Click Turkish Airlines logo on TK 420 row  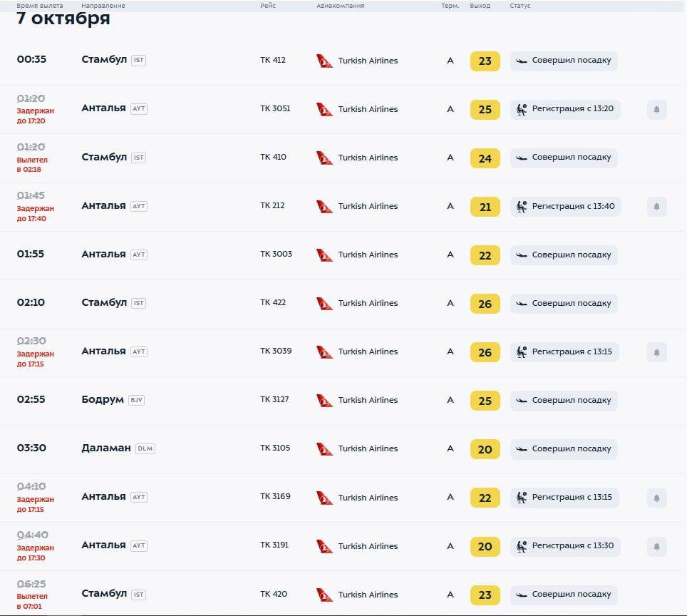click(x=324, y=595)
